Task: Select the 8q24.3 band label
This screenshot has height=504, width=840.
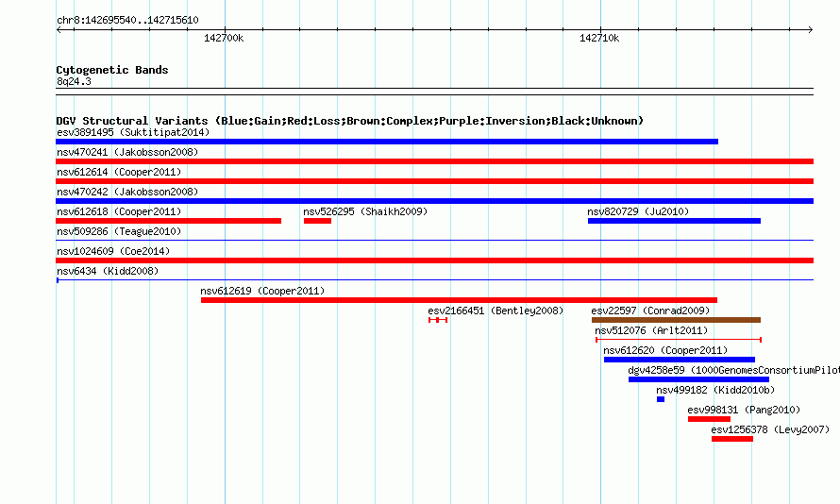Action: click(74, 81)
